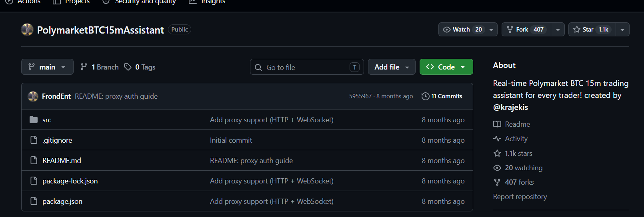Click the repository owner avatar beside the title
The image size is (644, 217).
pyautogui.click(x=27, y=30)
